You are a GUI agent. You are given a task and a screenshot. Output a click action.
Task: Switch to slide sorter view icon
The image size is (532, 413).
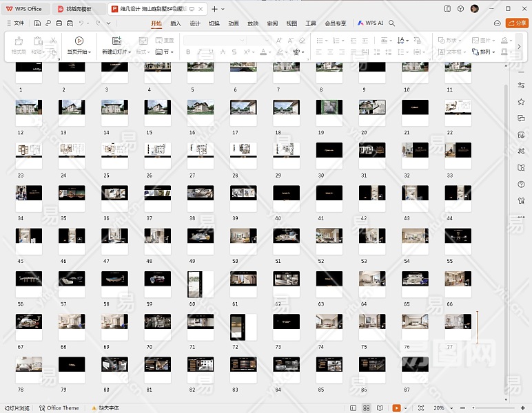pyautogui.click(x=366, y=407)
